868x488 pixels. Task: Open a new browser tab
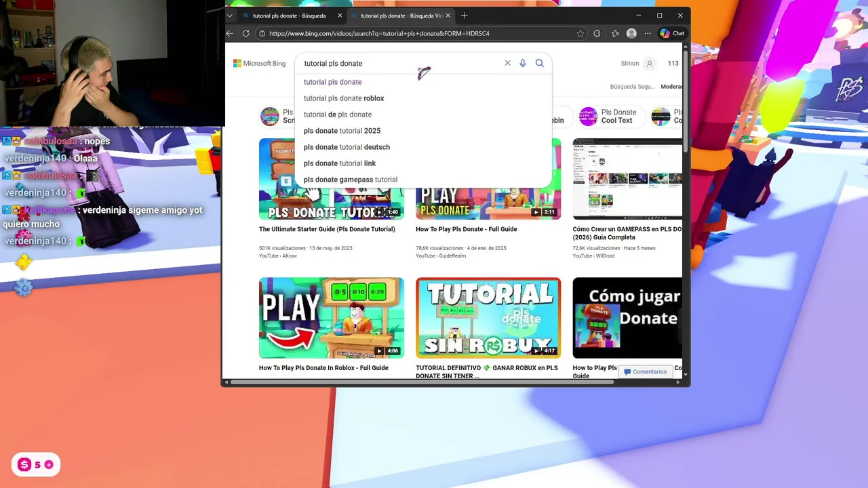click(x=465, y=16)
